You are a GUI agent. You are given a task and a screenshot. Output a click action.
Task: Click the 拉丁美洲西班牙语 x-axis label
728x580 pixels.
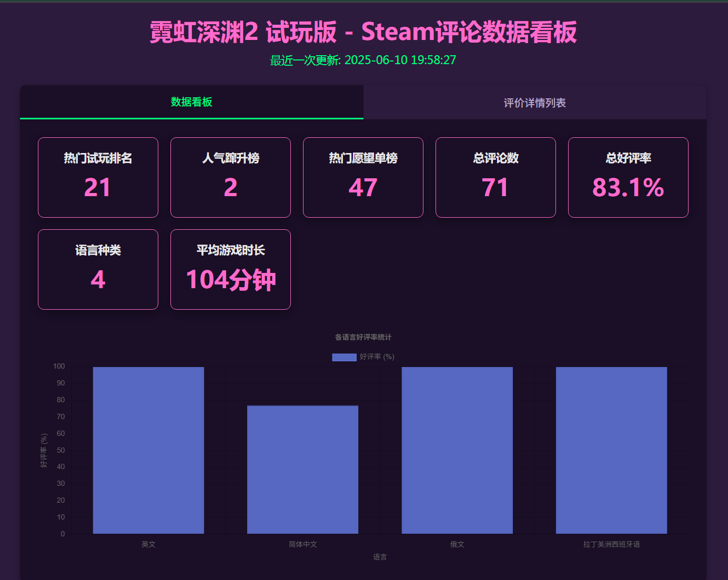pyautogui.click(x=611, y=544)
